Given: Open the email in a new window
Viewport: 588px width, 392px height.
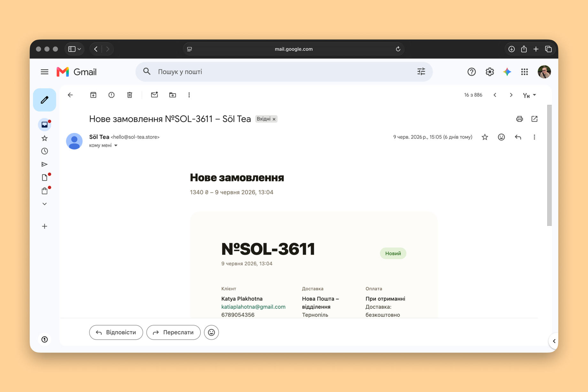Looking at the screenshot, I should (534, 119).
